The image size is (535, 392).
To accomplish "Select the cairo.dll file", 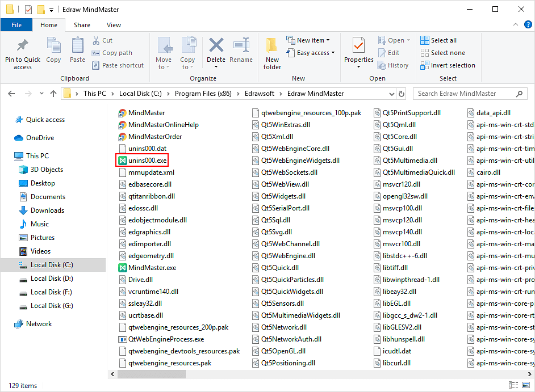I will pos(484,172).
